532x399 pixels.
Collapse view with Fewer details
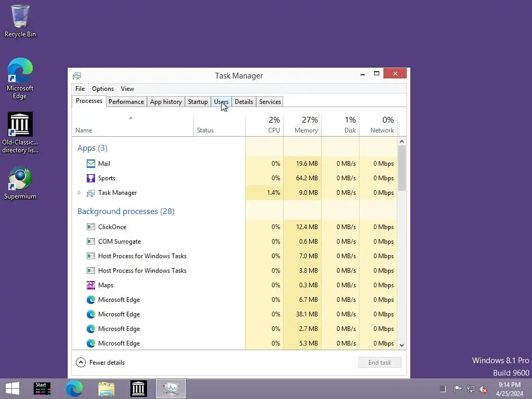pos(100,362)
